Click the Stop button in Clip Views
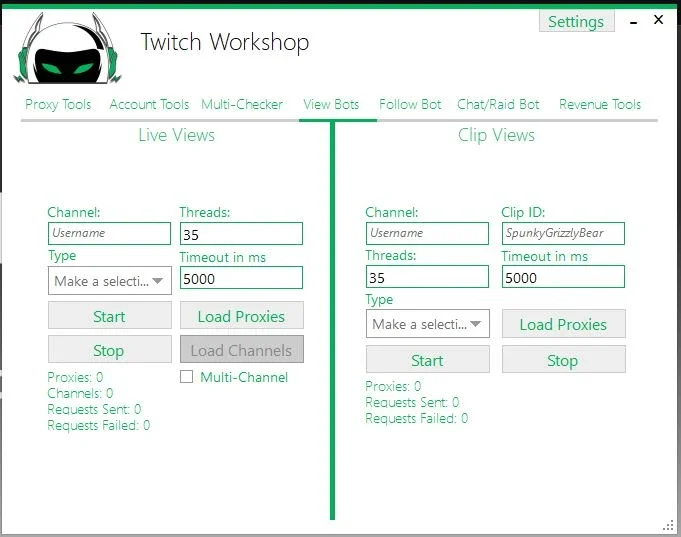 click(x=563, y=360)
